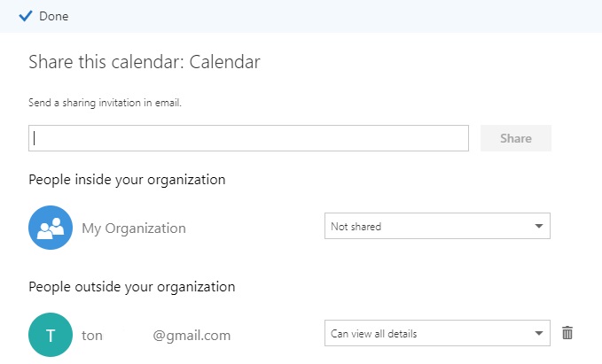The height and width of the screenshot is (364, 602).
Task: Click the Done label text
Action: [x=54, y=16]
